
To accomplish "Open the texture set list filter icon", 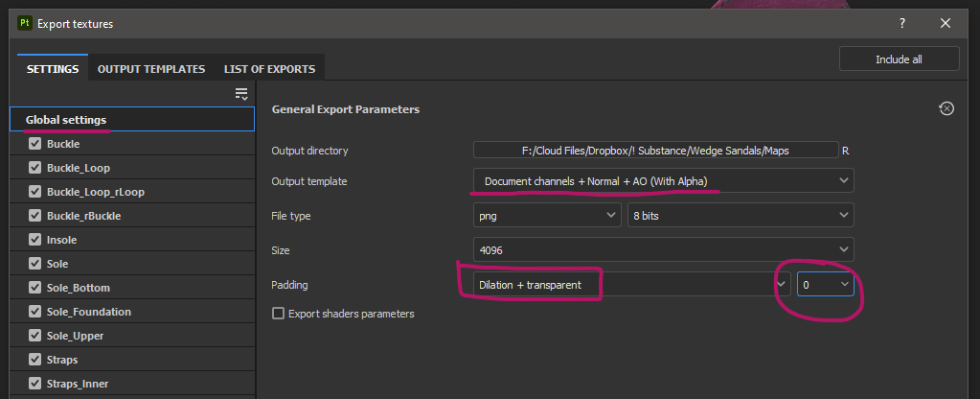I will click(241, 93).
